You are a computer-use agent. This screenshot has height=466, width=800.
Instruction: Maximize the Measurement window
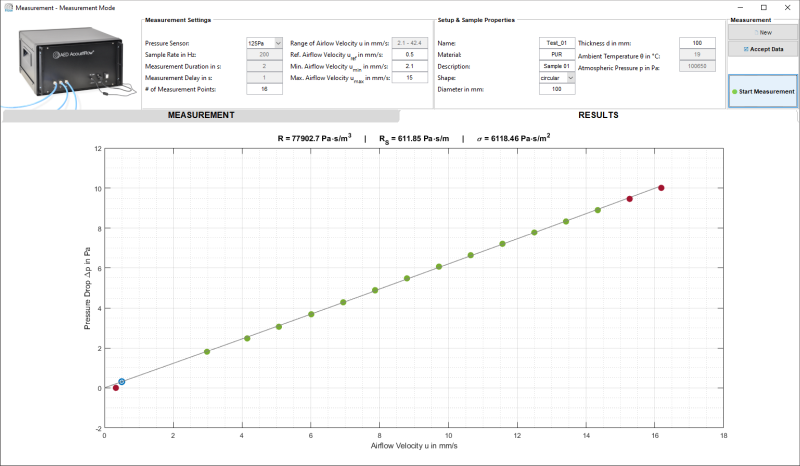pyautogui.click(x=764, y=8)
